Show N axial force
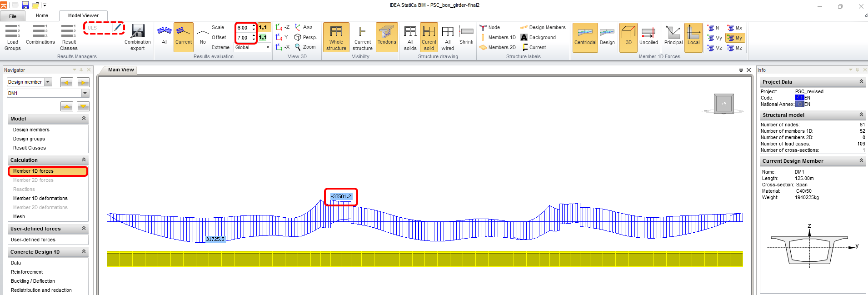The height and width of the screenshot is (295, 868). point(713,28)
